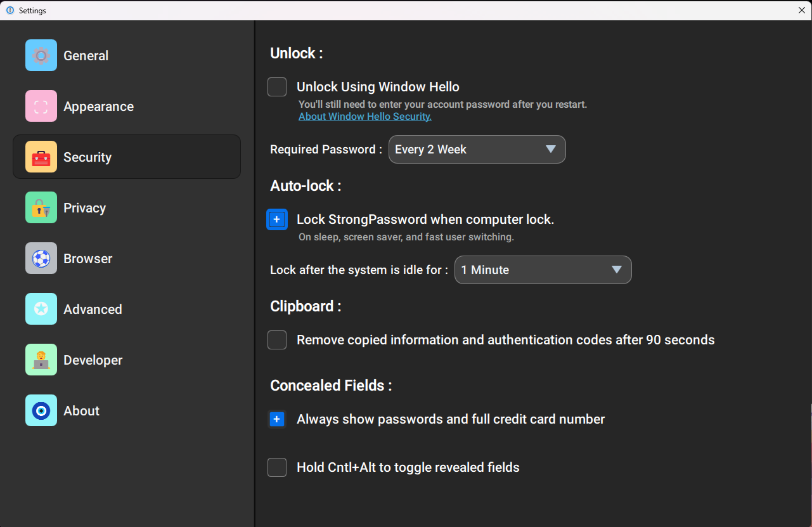Open the Privacy padlock icon
This screenshot has width=812, height=527.
click(x=41, y=207)
